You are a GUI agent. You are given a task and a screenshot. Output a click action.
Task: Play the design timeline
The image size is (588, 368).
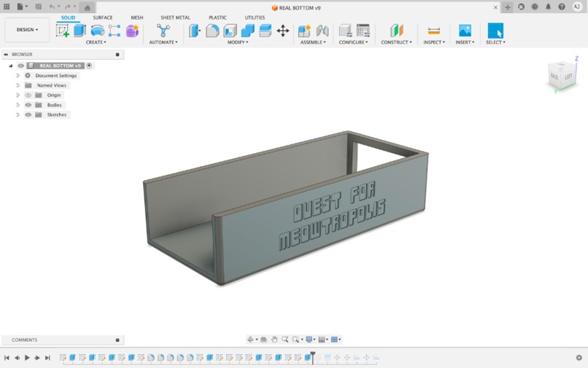tap(27, 358)
